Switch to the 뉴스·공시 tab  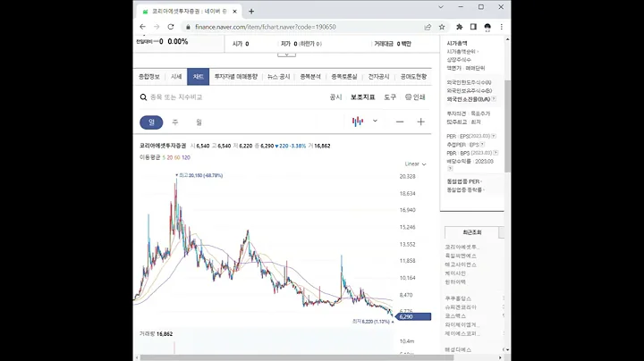[x=278, y=77]
